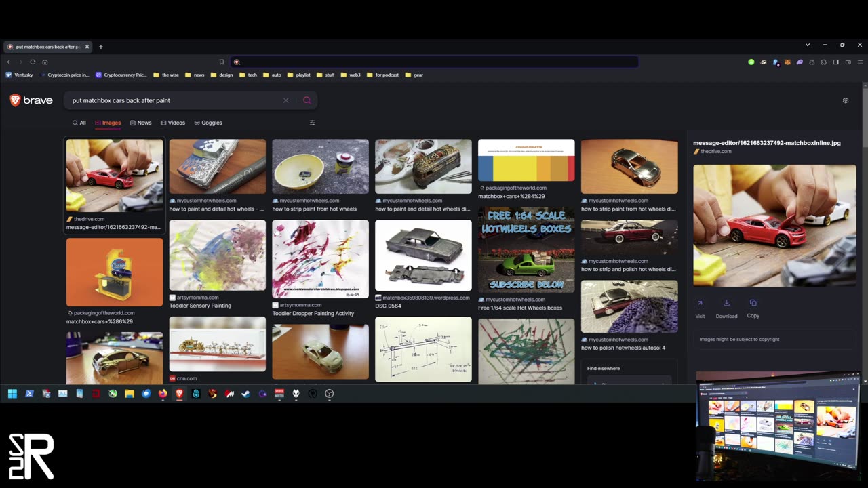Screen dimensions: 868x488
Task: Expand the web3 bookmark folder
Action: pos(351,75)
